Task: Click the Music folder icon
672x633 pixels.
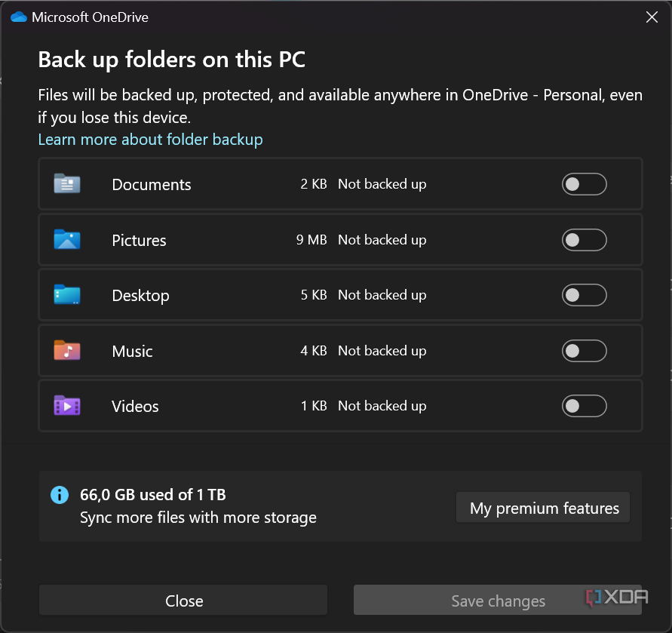Action: pyautogui.click(x=67, y=351)
